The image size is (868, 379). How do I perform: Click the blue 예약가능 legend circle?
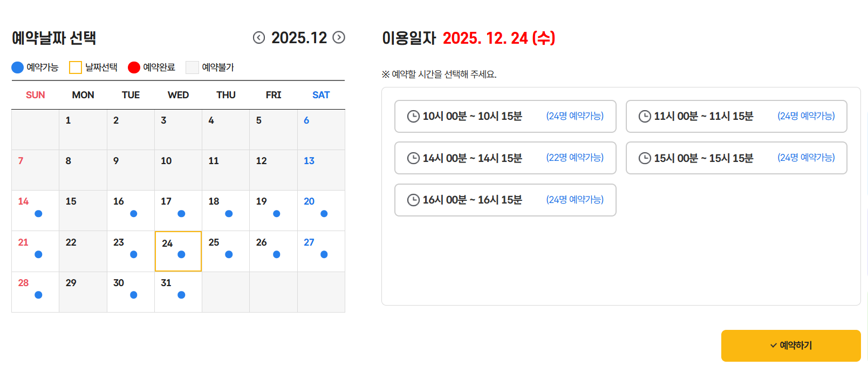(18, 67)
